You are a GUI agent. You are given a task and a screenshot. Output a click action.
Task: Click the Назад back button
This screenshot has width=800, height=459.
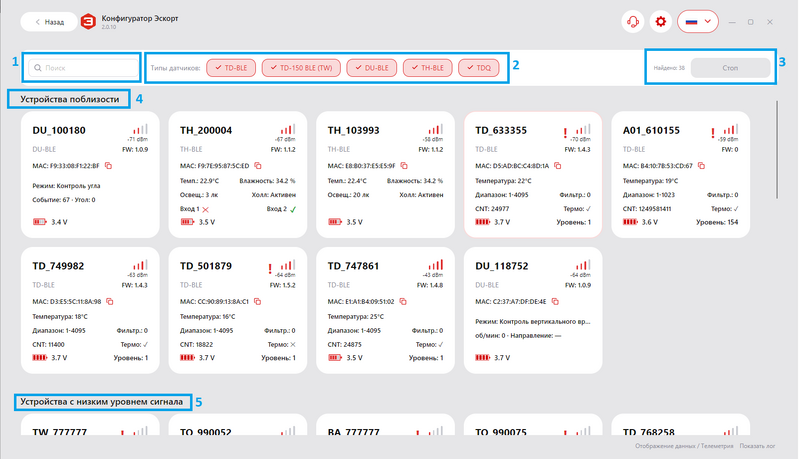[49, 22]
